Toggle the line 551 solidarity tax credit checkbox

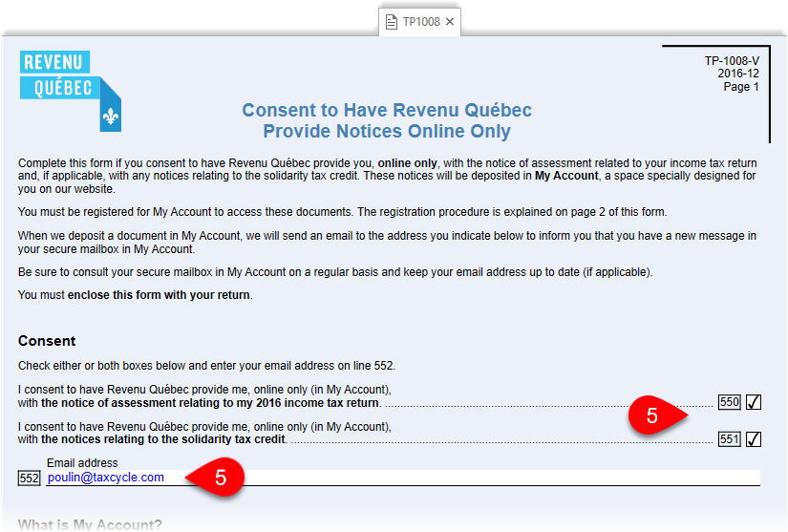pyautogui.click(x=754, y=439)
